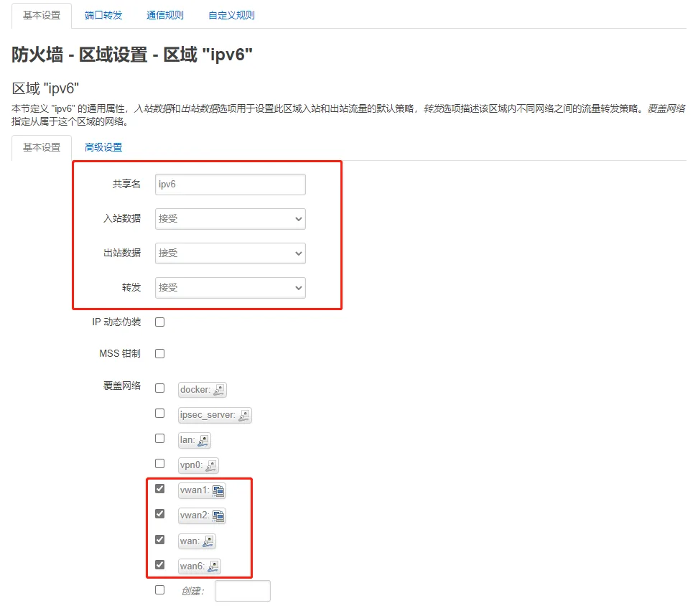
Task: Click the vwan1 network interface icon
Action: point(218,490)
